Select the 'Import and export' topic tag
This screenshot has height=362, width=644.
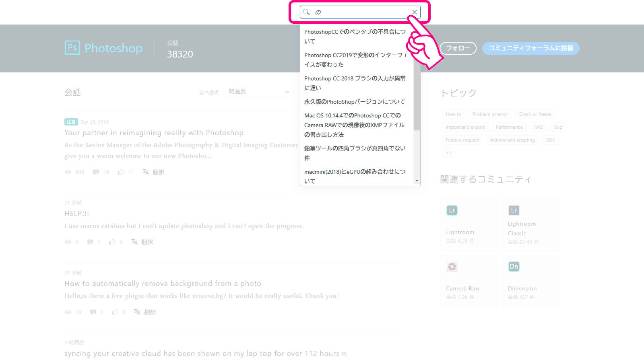(465, 127)
